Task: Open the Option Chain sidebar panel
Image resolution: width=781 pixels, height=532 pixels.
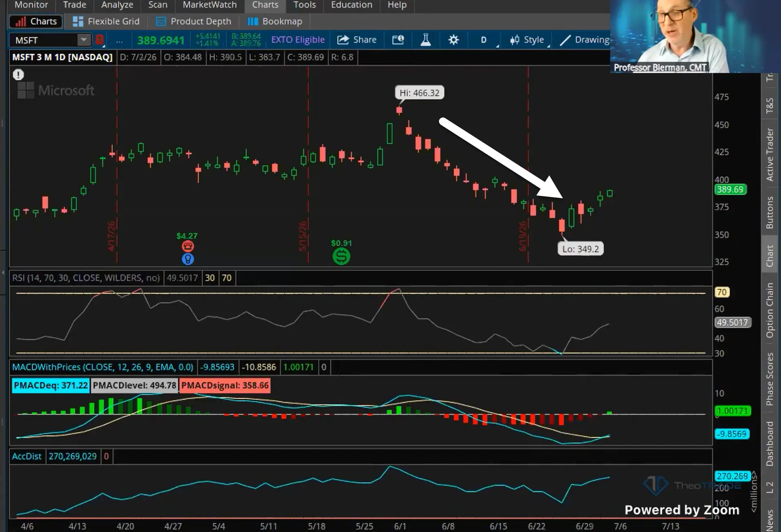Action: point(770,311)
